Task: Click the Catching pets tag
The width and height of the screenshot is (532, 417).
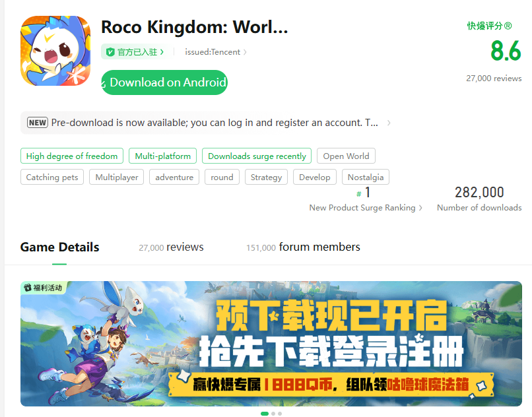Action: (x=51, y=177)
